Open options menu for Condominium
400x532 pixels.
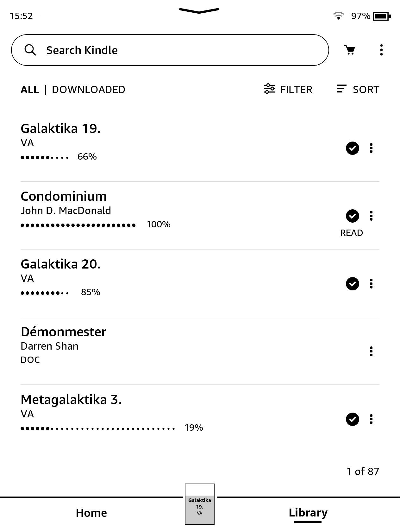(x=371, y=216)
